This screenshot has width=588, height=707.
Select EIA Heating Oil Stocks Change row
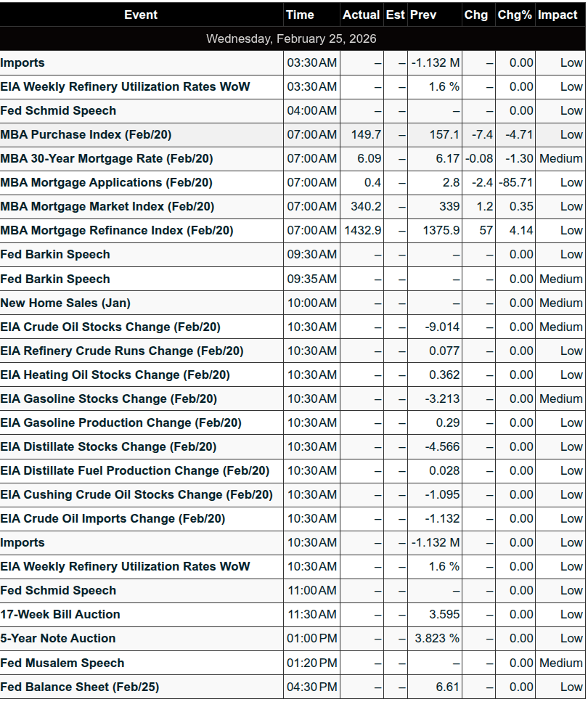[x=115, y=375]
